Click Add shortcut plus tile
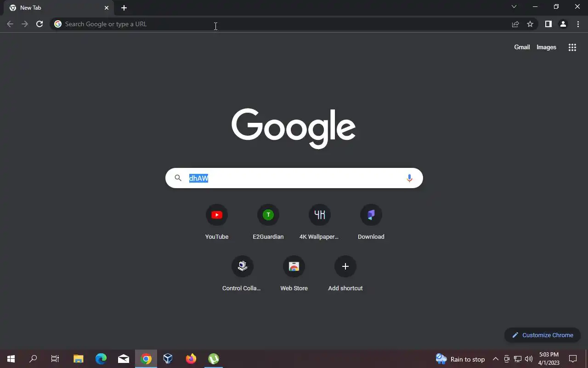Image resolution: width=588 pixels, height=368 pixels. [x=345, y=274]
